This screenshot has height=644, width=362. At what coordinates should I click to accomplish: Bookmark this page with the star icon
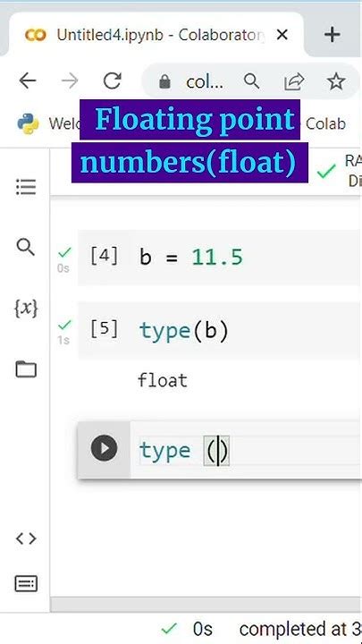tap(336, 81)
